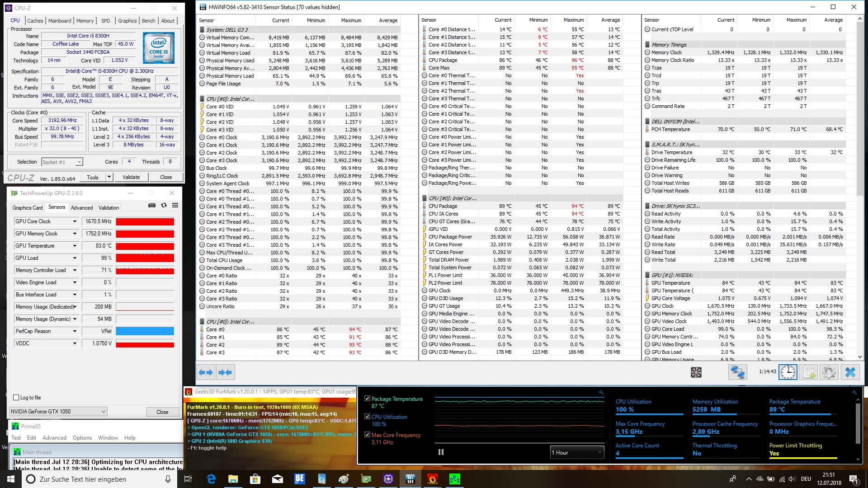Select Total CPU Usage sensor row
Screen dimensions: 868x488
pos(299,260)
